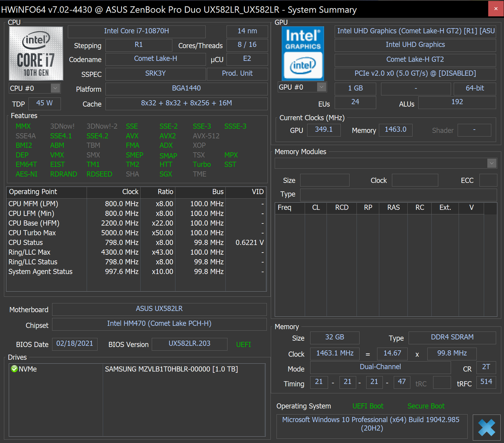504x443 pixels.
Task: Click the CR value 2T
Action: 486,367
